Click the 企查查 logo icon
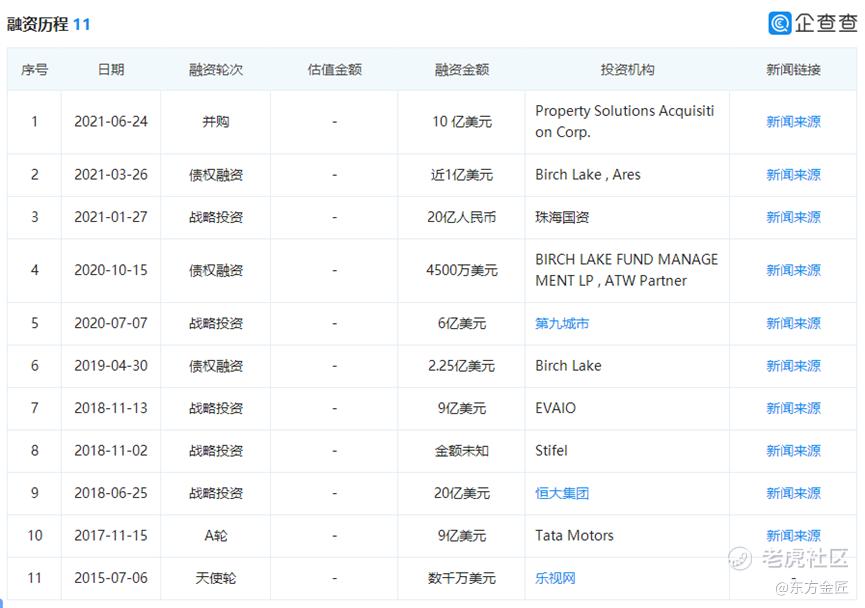 (x=780, y=23)
